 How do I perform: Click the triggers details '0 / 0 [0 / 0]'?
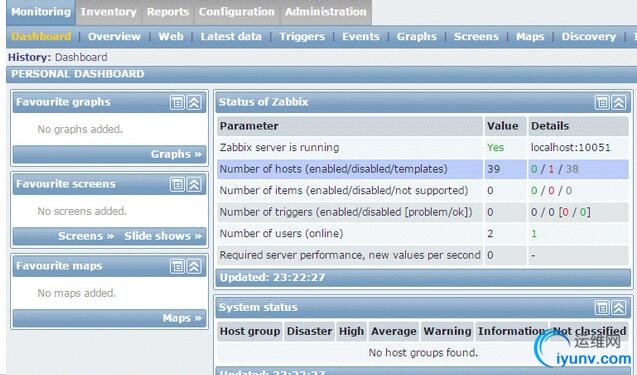coord(561,212)
